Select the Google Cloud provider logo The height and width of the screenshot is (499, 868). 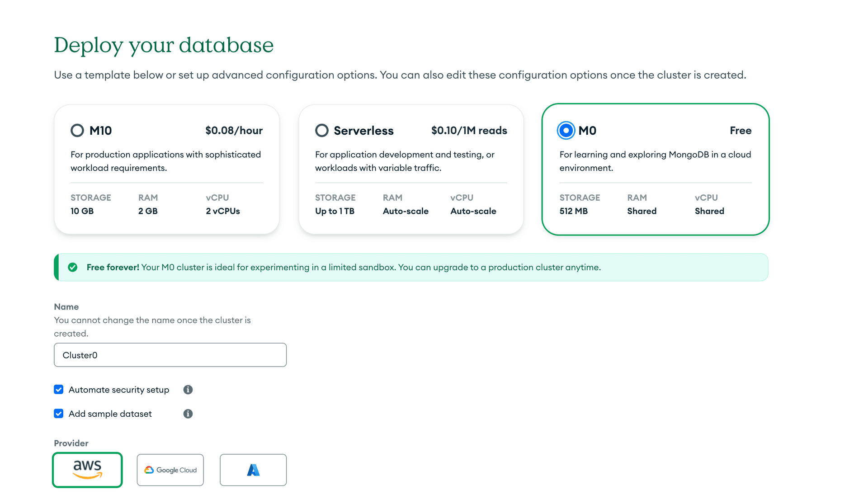pyautogui.click(x=170, y=470)
